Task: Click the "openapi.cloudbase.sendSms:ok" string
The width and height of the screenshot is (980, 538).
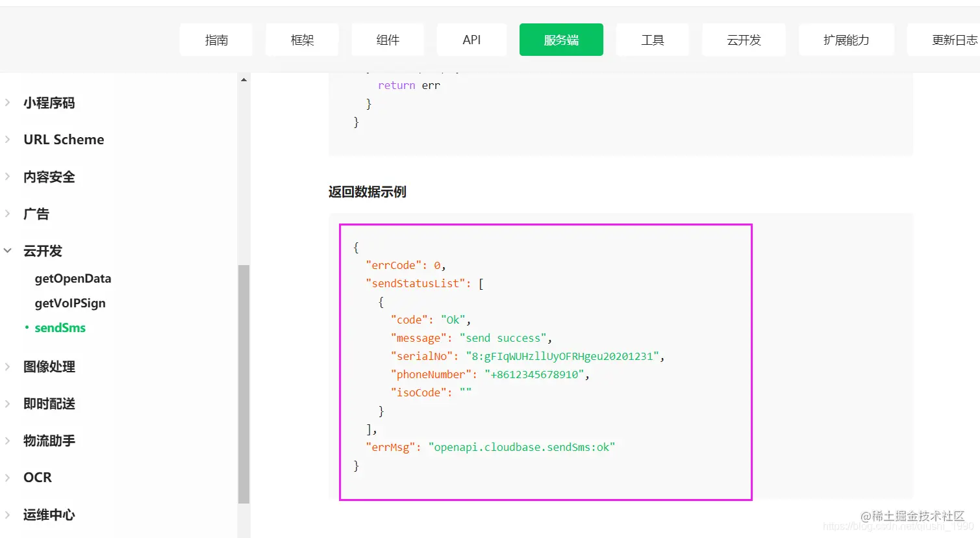Action: pyautogui.click(x=521, y=447)
